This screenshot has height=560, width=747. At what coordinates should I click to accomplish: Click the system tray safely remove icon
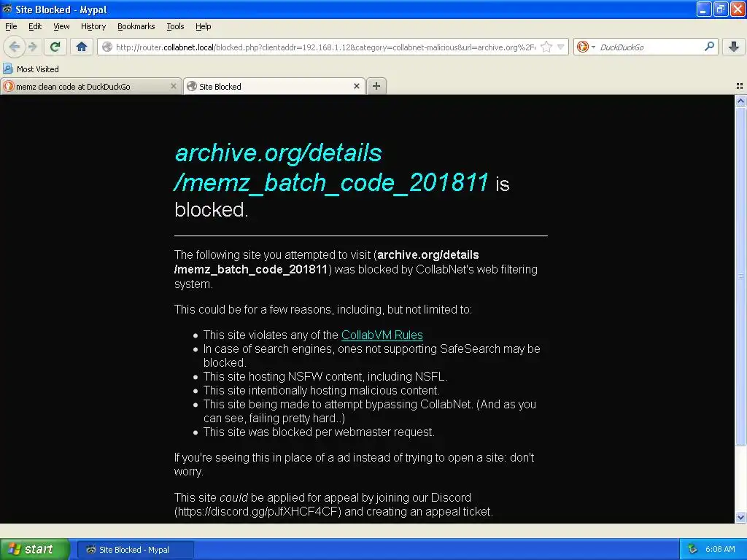point(692,549)
